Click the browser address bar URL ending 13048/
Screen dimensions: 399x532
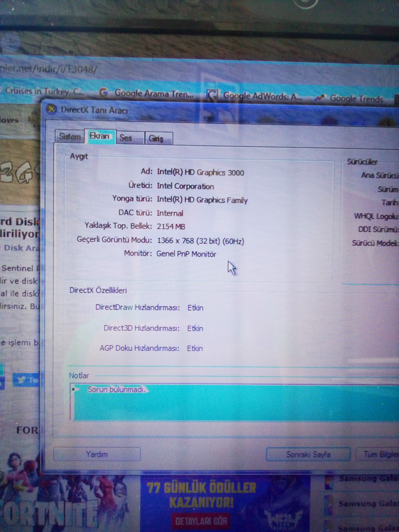click(x=49, y=69)
